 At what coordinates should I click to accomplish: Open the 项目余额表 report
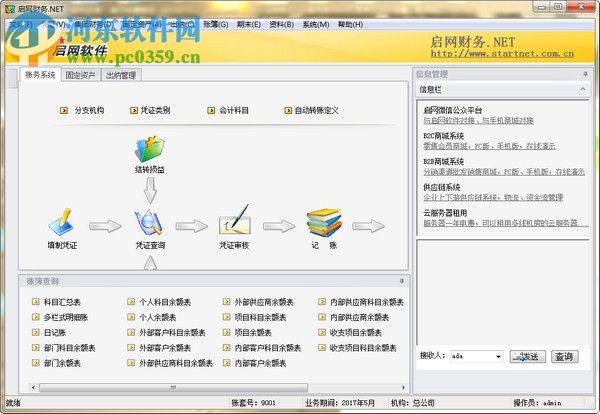248,333
